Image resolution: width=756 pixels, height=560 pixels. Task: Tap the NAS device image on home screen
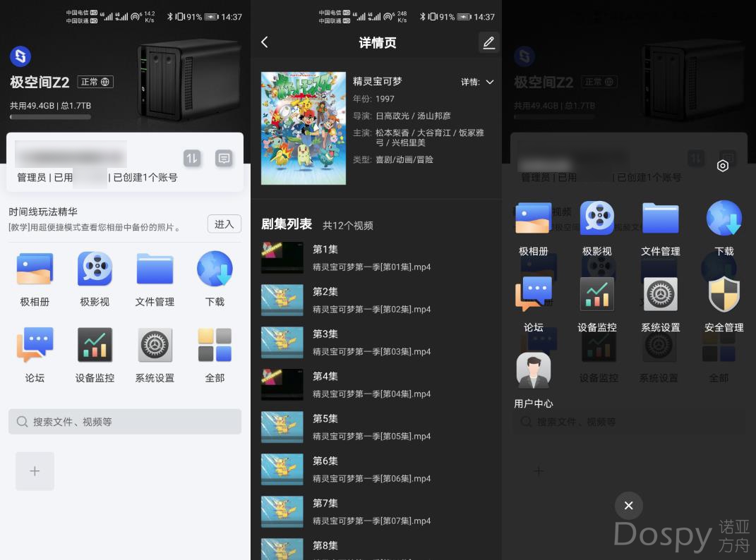click(189, 80)
